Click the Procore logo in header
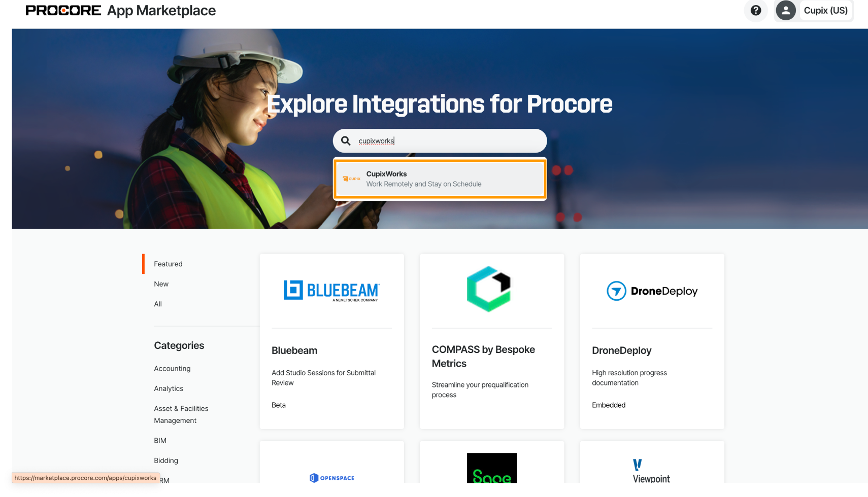The height and width of the screenshot is (497, 868). click(63, 11)
